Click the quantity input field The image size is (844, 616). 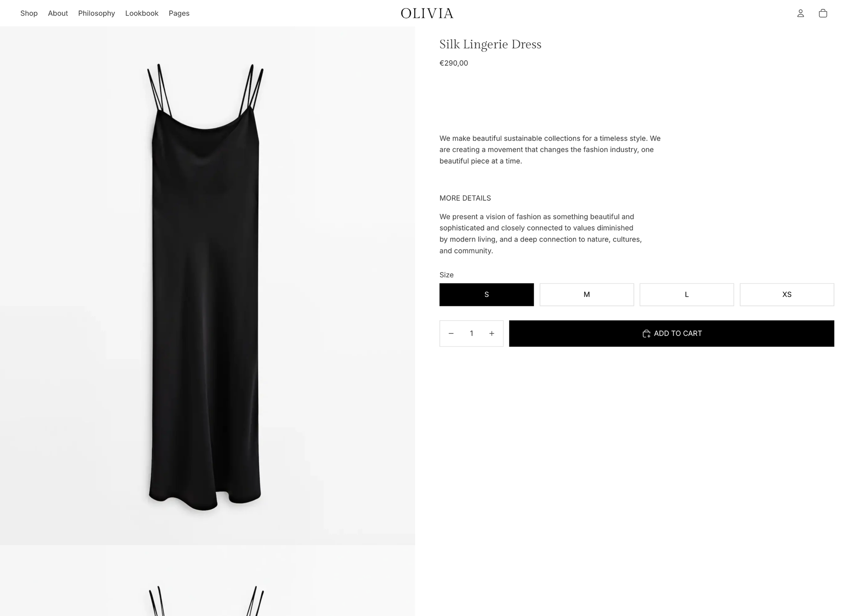(x=471, y=333)
